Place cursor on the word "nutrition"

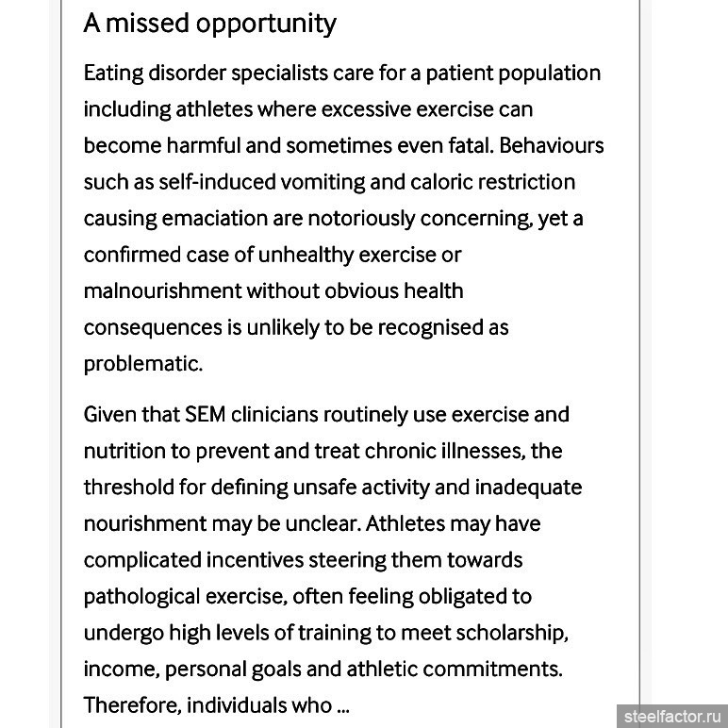(x=124, y=452)
